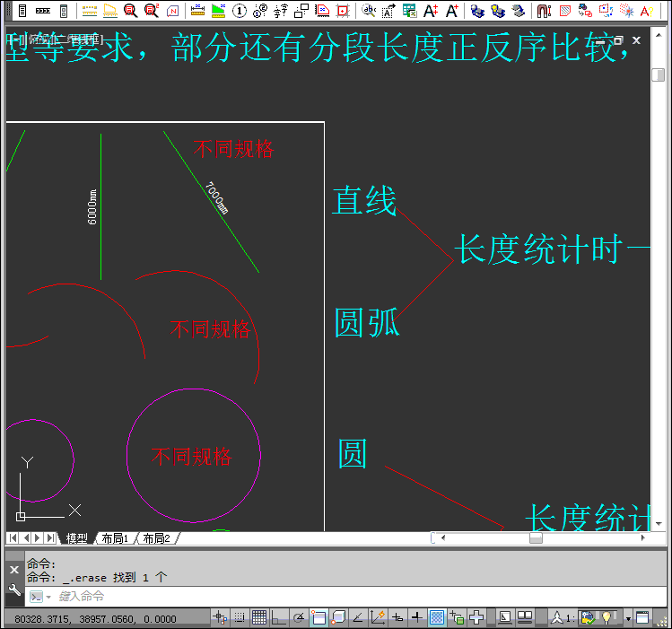Click the circled number 1 numbering icon

point(240,11)
